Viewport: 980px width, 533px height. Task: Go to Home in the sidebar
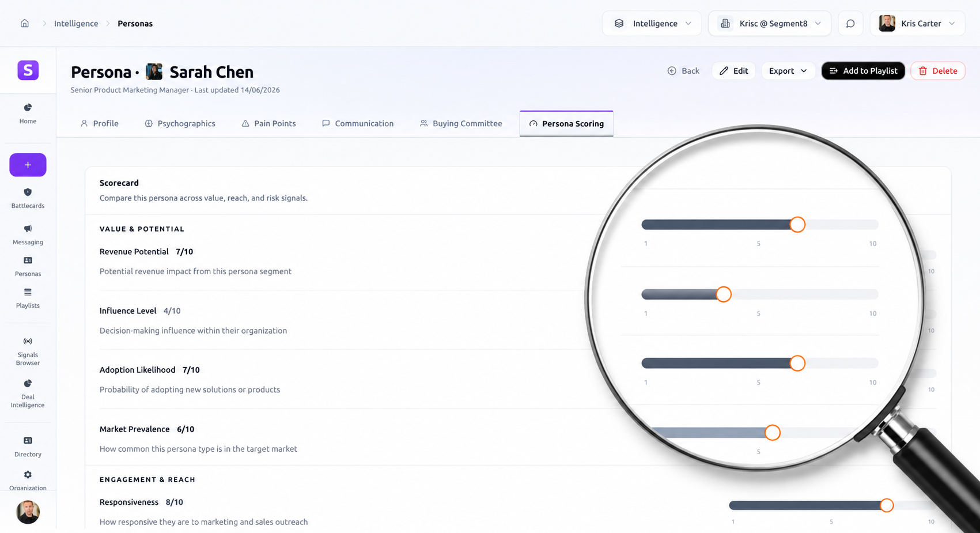click(x=28, y=114)
